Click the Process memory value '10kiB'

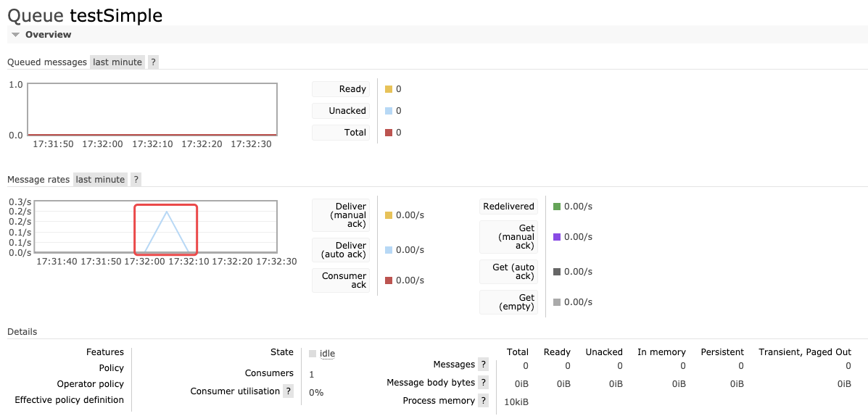516,402
